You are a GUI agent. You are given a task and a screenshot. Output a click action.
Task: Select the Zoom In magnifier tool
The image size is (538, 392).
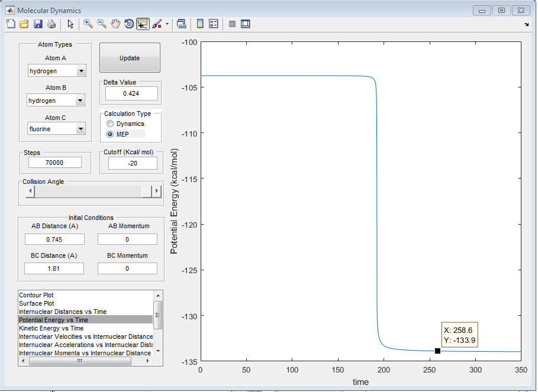(88, 24)
